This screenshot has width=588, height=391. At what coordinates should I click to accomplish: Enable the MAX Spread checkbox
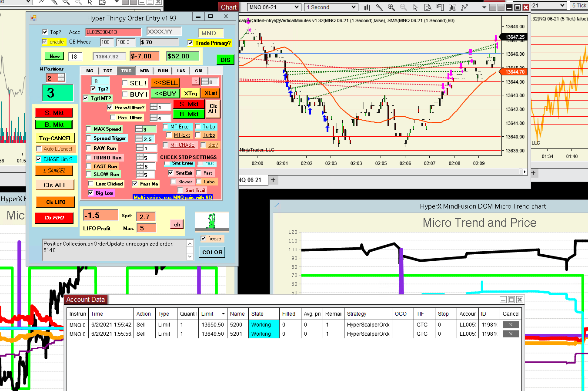(89, 129)
